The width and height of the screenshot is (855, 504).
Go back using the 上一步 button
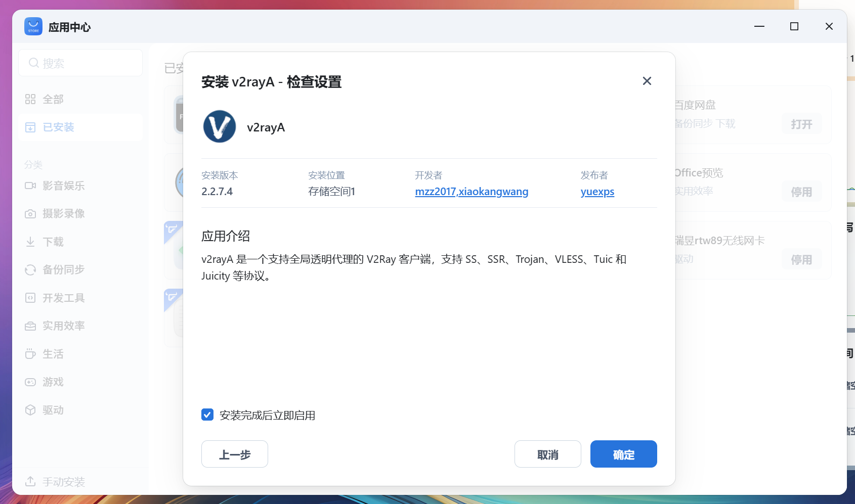[234, 454]
